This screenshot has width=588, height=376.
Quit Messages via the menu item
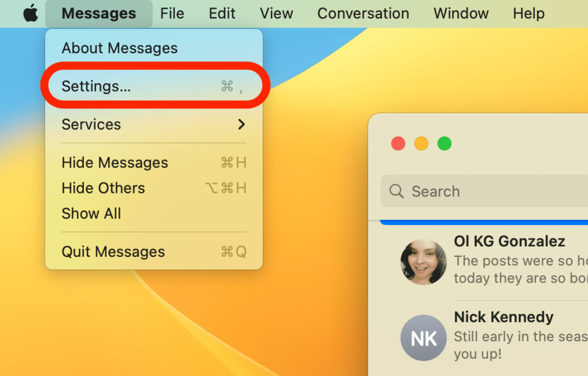point(113,252)
